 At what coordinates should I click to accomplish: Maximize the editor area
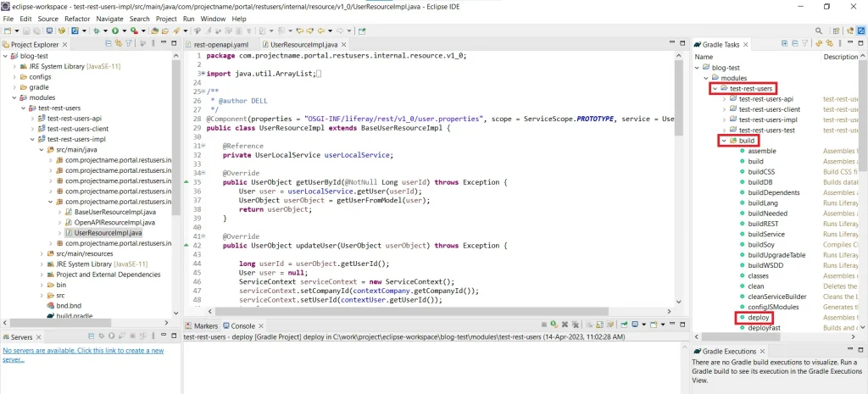point(682,43)
